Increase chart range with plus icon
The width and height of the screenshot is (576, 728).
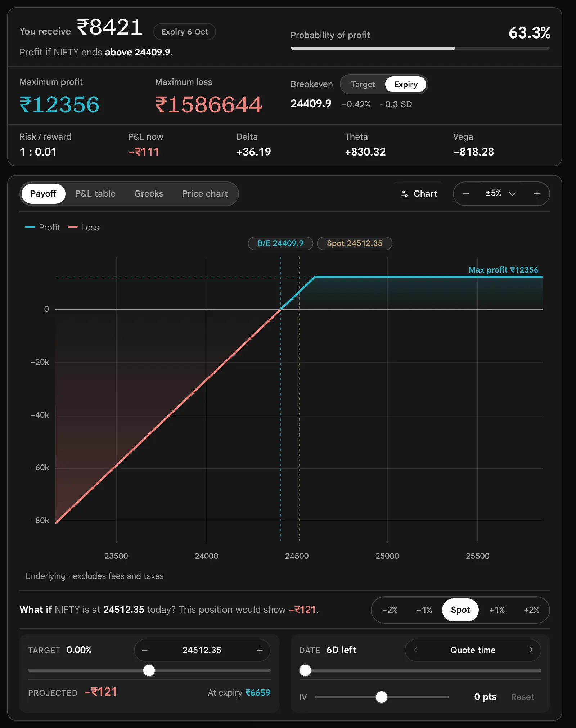point(537,194)
